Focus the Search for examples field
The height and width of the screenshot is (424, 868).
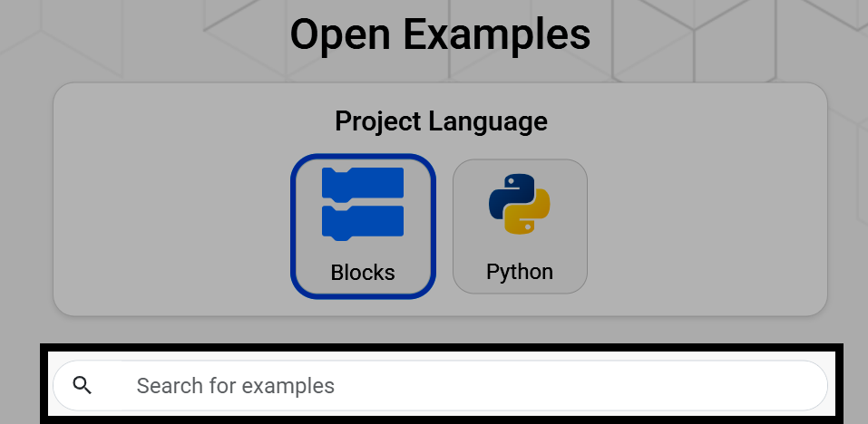pyautogui.click(x=441, y=385)
